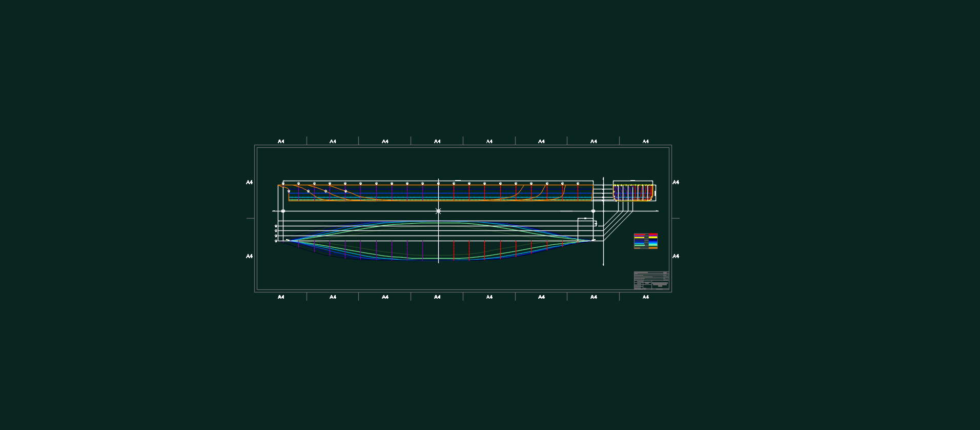Pick the orange swatch at the legend bottom
This screenshot has height=430, width=980.
[x=652, y=248]
